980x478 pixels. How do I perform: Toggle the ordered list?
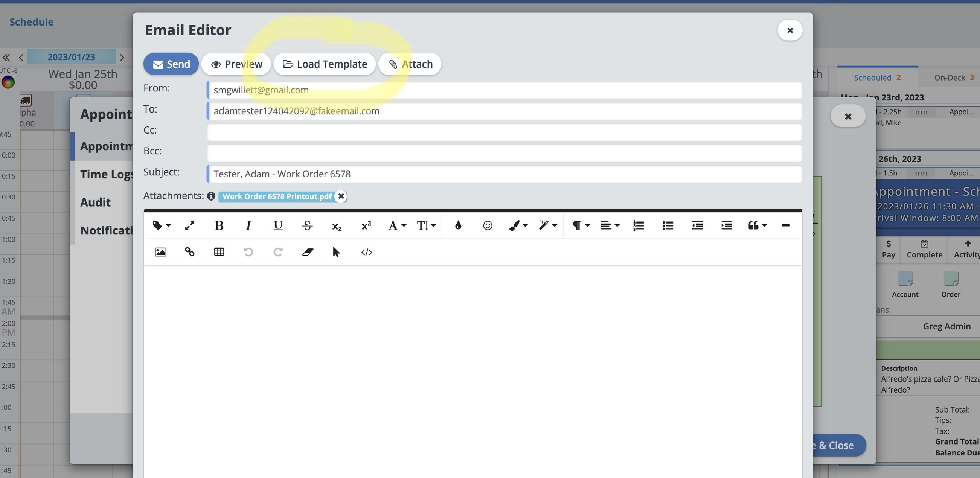click(x=638, y=225)
